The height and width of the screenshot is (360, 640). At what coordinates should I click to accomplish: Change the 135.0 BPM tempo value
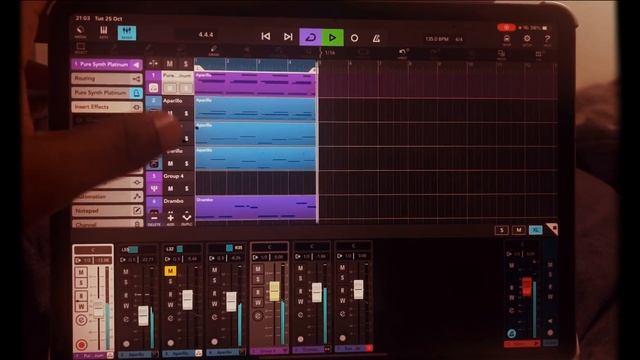coord(437,39)
